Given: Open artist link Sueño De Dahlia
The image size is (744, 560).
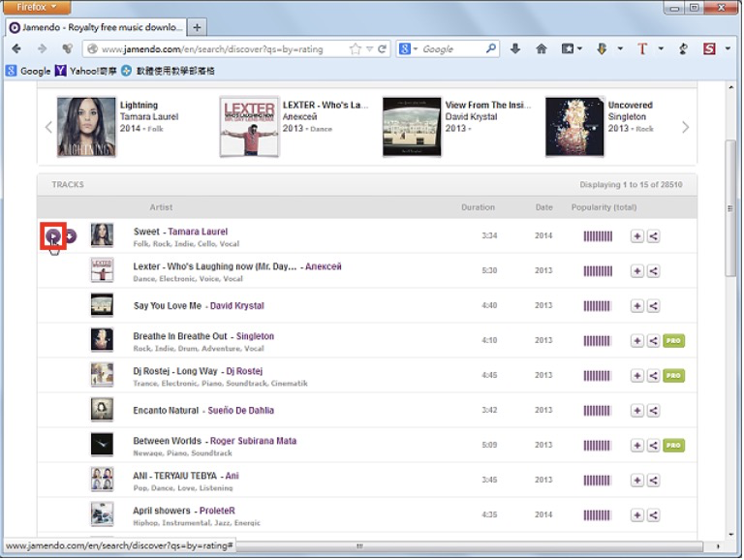Looking at the screenshot, I should (x=240, y=410).
